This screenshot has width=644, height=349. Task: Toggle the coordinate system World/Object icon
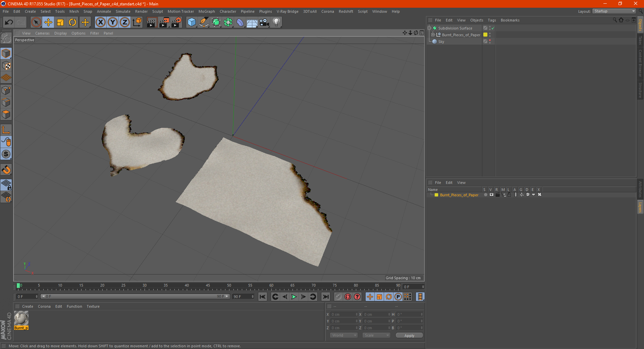137,22
